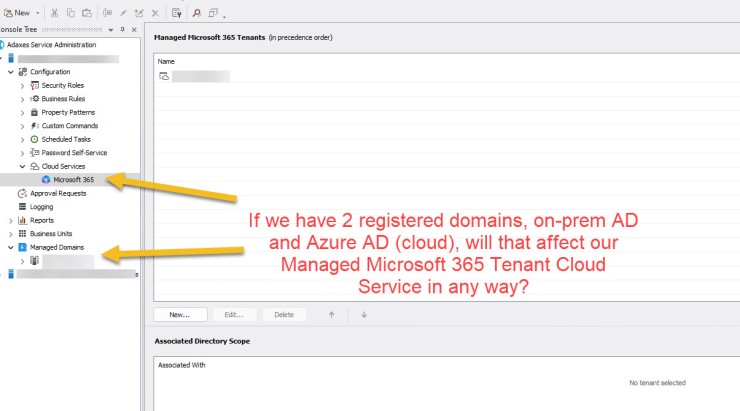Close the Console Tree panel

(134, 30)
